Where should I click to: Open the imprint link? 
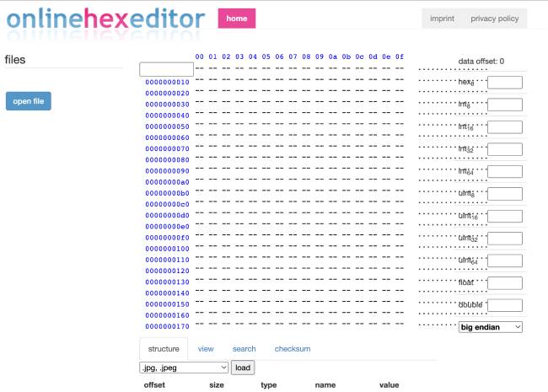tap(442, 19)
